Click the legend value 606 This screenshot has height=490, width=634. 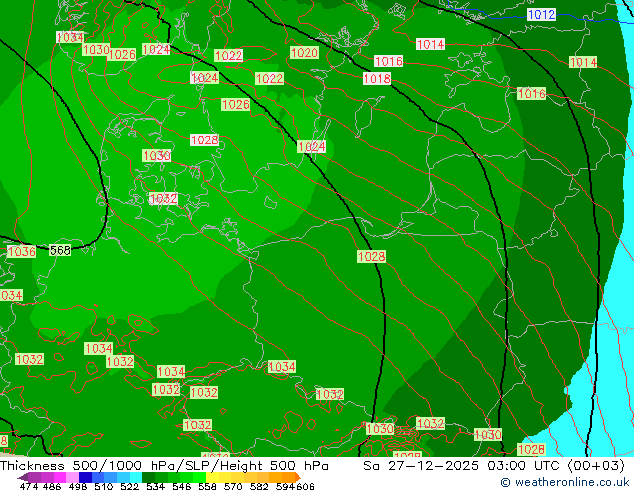click(x=305, y=486)
